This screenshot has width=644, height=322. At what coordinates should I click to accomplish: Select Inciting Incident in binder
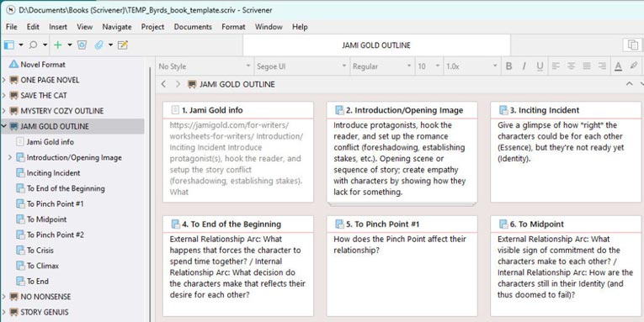(53, 173)
